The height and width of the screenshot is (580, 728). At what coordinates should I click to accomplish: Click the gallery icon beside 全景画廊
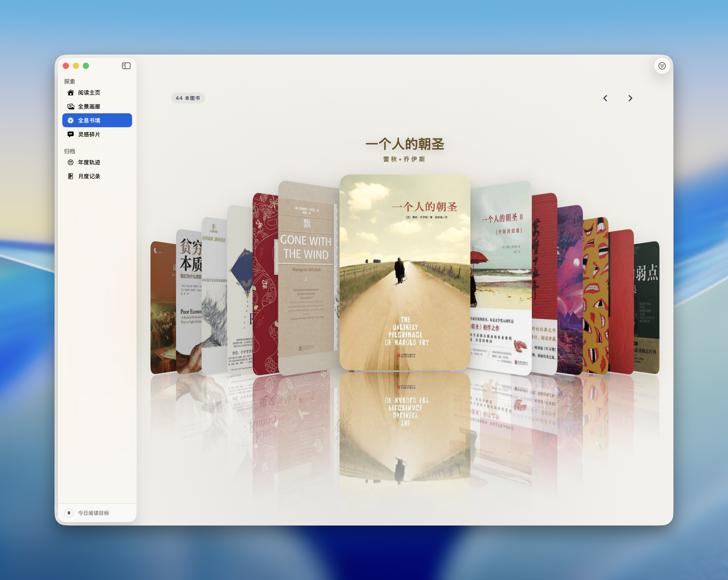click(71, 107)
